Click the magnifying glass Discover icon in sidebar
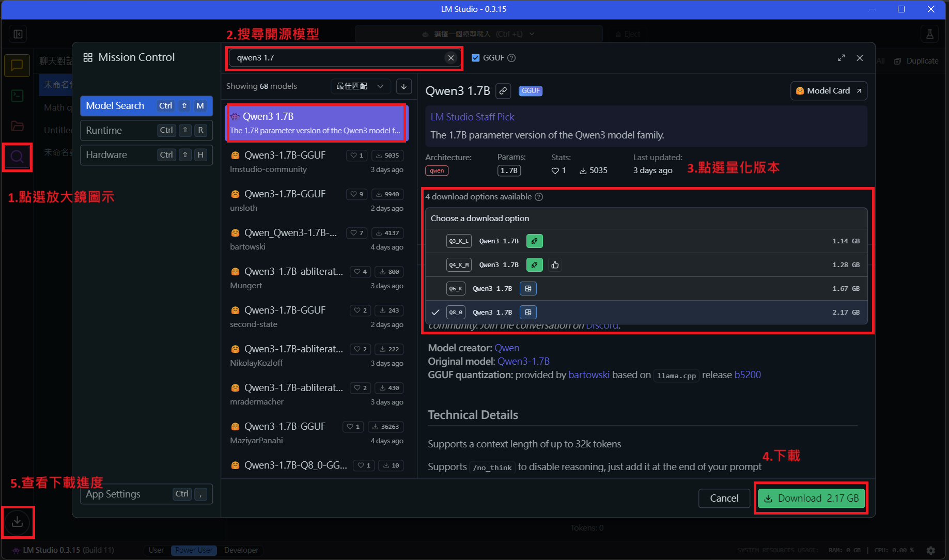 coord(17,157)
